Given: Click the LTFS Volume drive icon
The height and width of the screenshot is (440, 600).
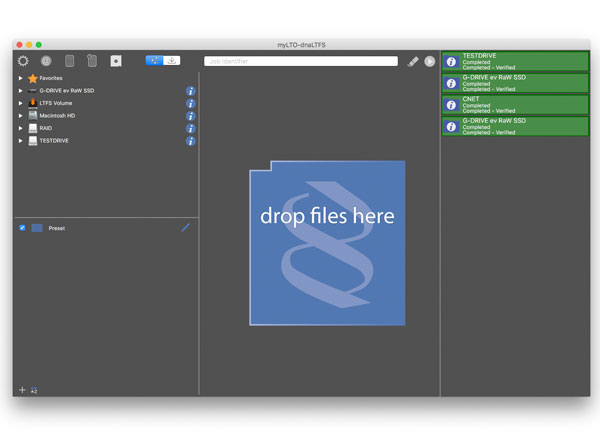Looking at the screenshot, I should coord(33,103).
